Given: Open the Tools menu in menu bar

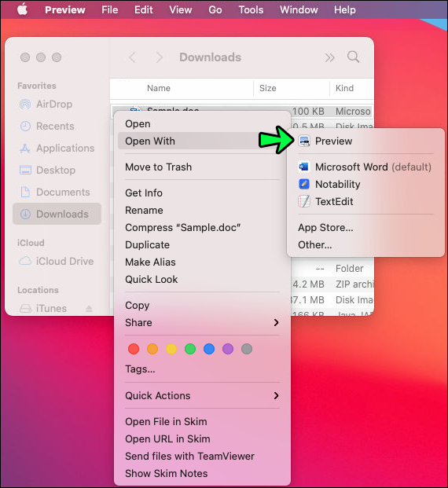Looking at the screenshot, I should coord(251,9).
